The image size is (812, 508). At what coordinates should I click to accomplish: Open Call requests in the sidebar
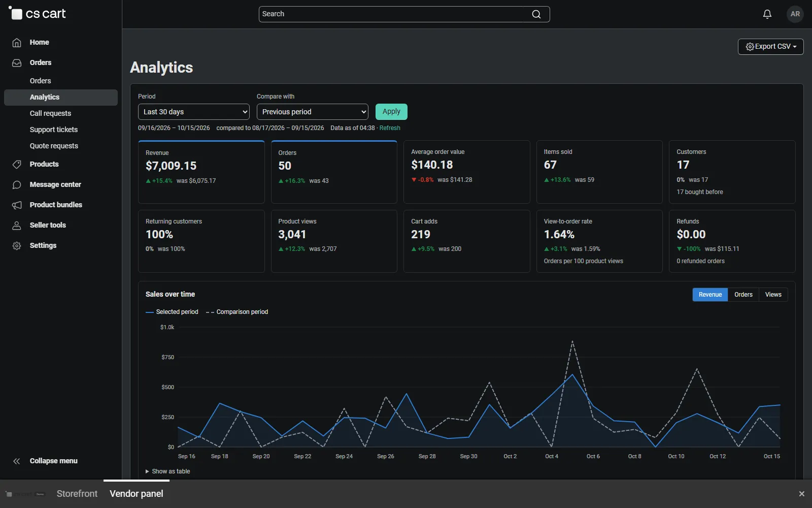pos(50,113)
